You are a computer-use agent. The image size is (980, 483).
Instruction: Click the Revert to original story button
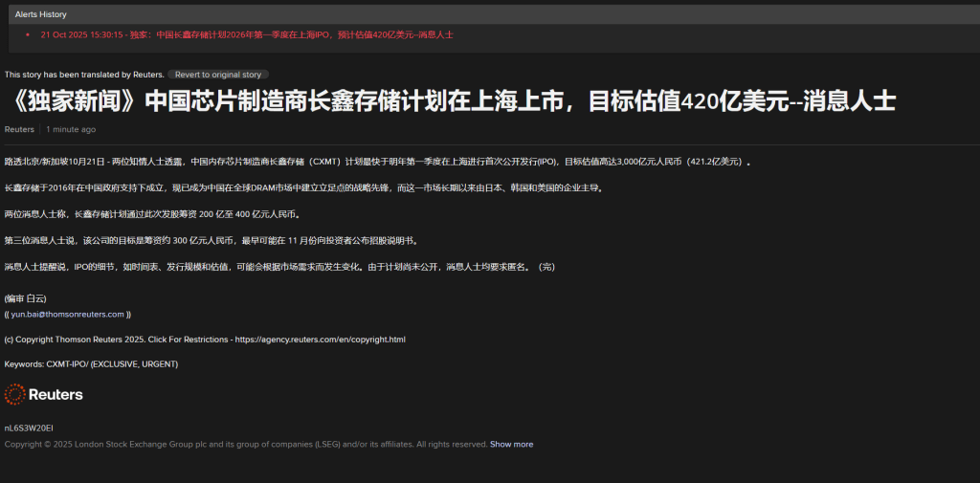coord(217,75)
